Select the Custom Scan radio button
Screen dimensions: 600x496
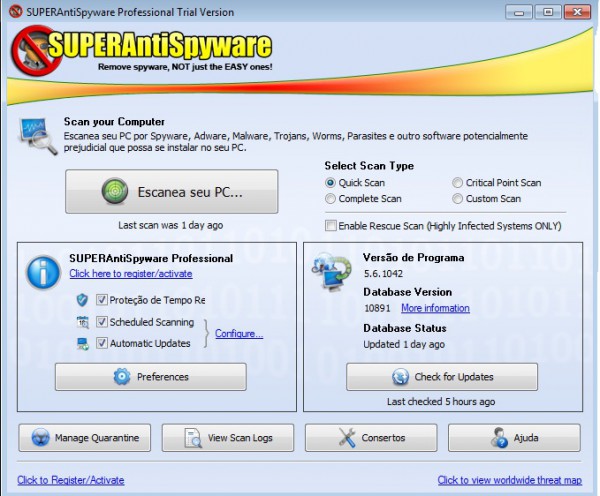coord(457,199)
